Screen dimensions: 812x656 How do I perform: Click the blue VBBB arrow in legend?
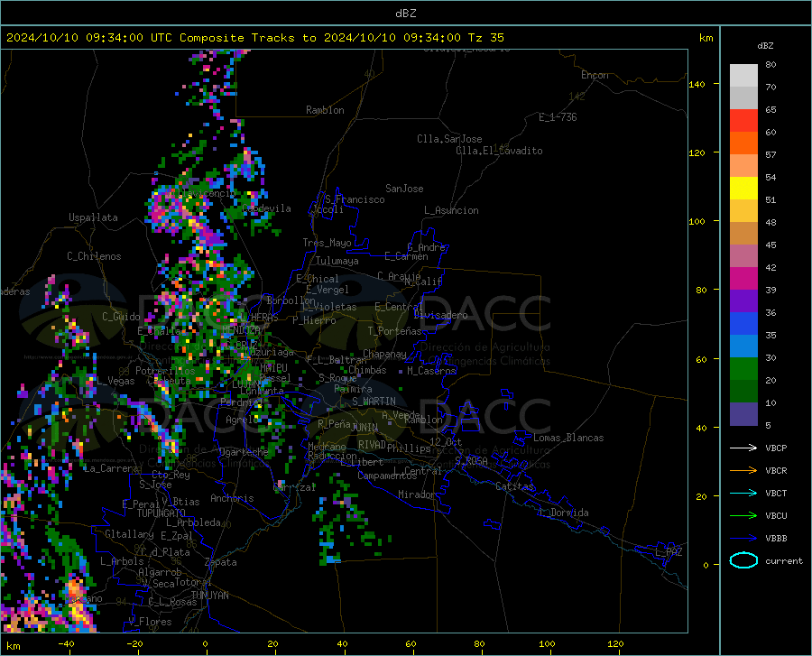pyautogui.click(x=743, y=538)
